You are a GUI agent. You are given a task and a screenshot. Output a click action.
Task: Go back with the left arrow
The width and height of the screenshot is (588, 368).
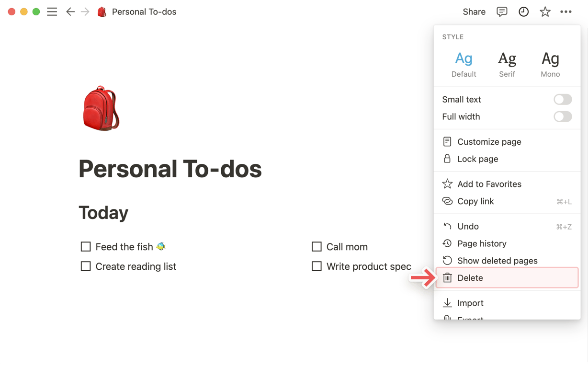pyautogui.click(x=70, y=12)
